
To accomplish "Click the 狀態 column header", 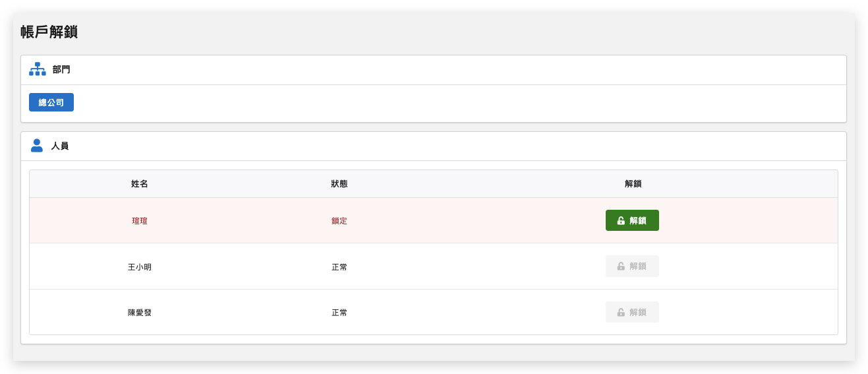I will click(339, 184).
